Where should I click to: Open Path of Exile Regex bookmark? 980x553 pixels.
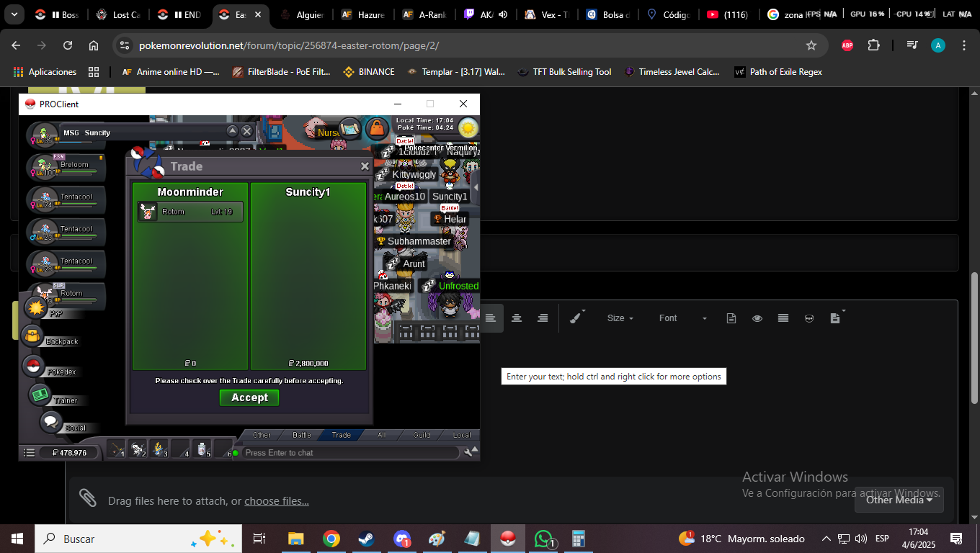click(x=778, y=72)
